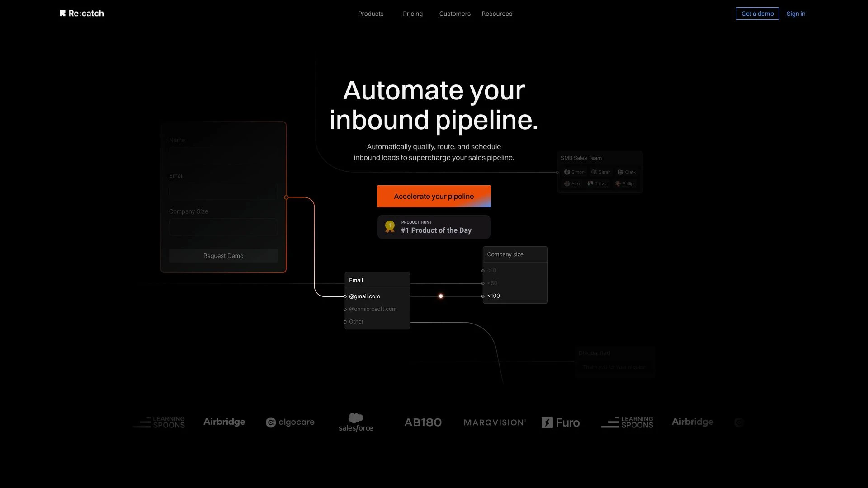Open the Pricing menu item

tap(413, 13)
